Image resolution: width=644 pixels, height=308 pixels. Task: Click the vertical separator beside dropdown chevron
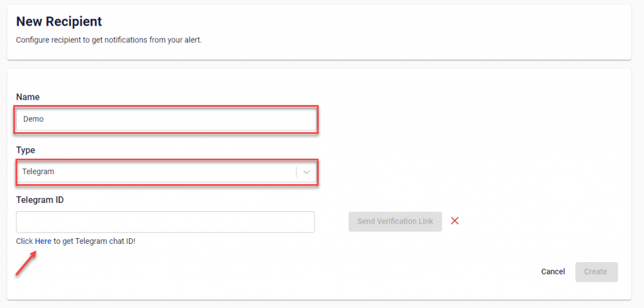[296, 172]
